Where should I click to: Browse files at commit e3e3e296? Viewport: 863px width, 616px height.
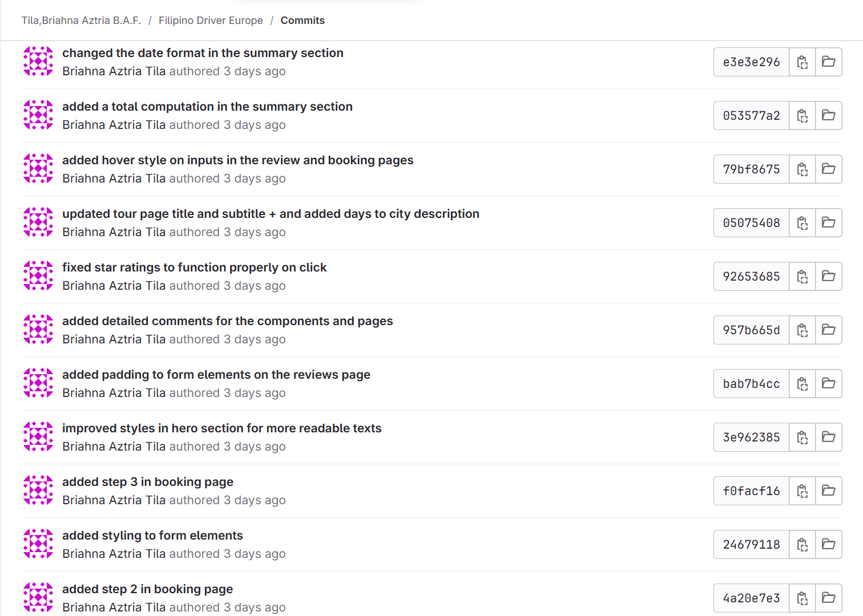828,62
